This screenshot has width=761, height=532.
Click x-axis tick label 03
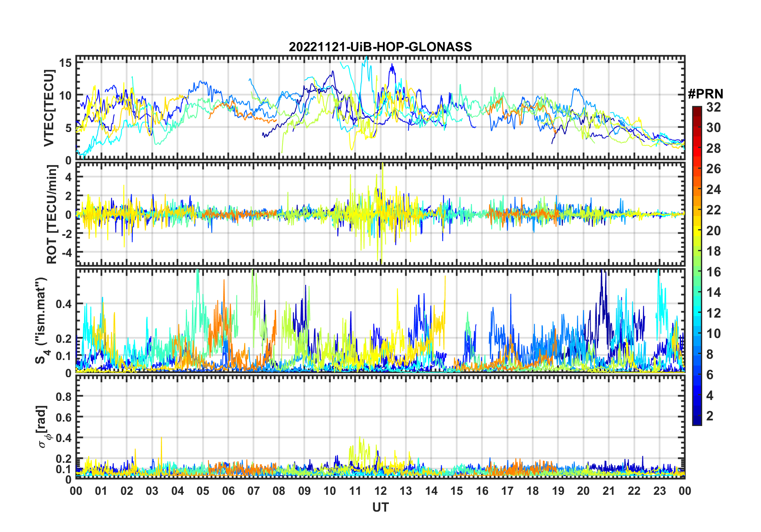(152, 491)
